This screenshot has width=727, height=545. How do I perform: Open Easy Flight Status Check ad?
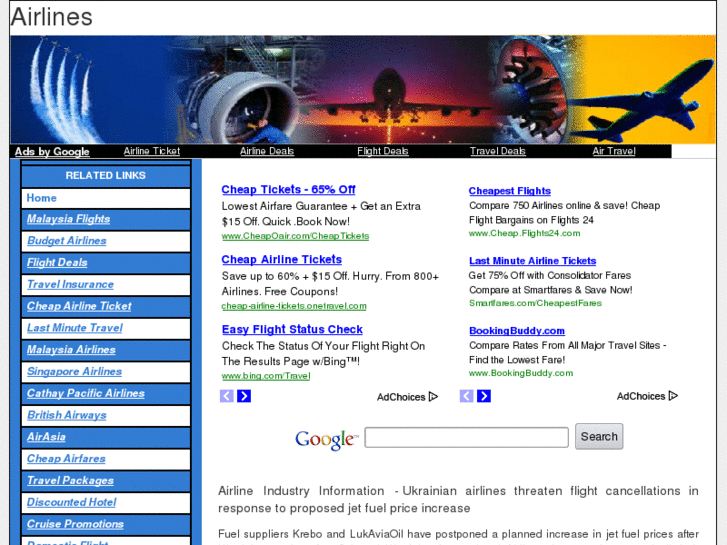pyautogui.click(x=292, y=330)
